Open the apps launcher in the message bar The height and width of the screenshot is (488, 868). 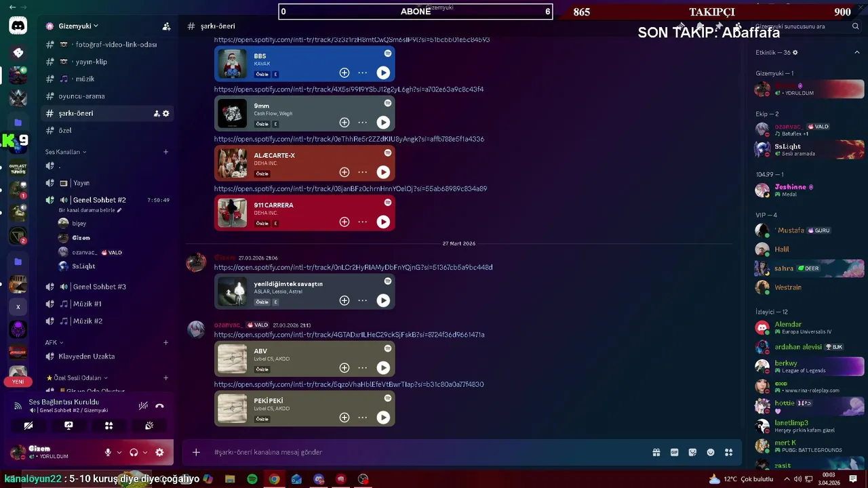tap(729, 452)
